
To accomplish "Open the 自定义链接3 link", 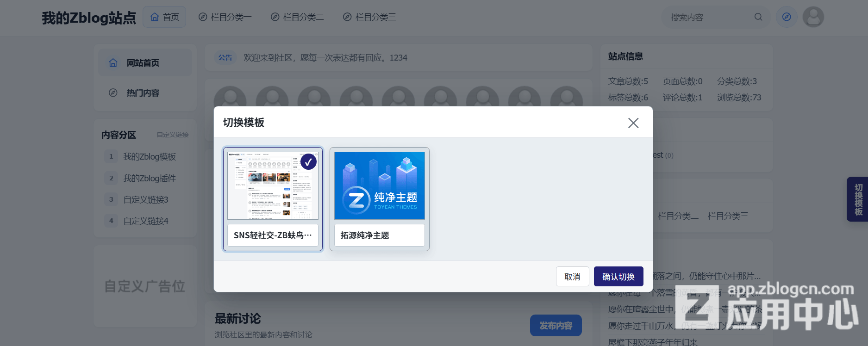I will coord(146,200).
